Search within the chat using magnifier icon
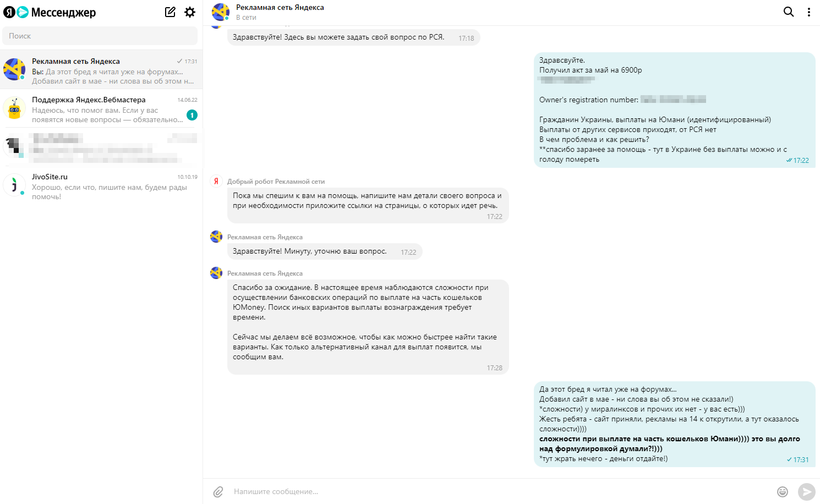The height and width of the screenshot is (504, 820). coord(789,12)
